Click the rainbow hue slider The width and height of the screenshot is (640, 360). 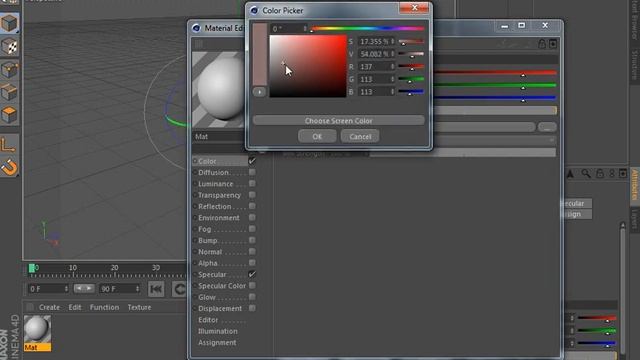click(x=367, y=29)
